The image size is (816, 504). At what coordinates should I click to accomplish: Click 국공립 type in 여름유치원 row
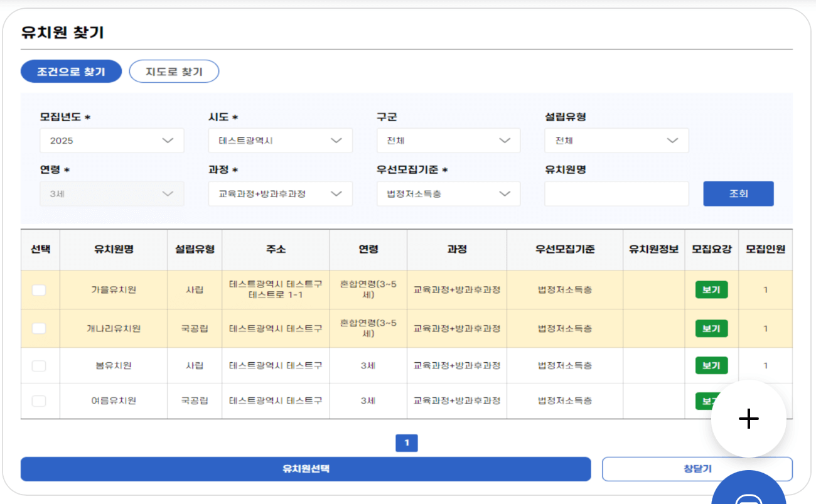[x=195, y=400]
